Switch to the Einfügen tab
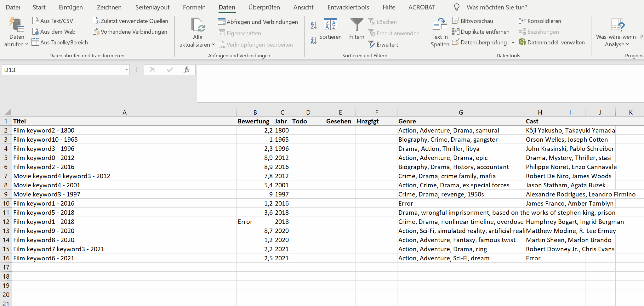 (71, 7)
